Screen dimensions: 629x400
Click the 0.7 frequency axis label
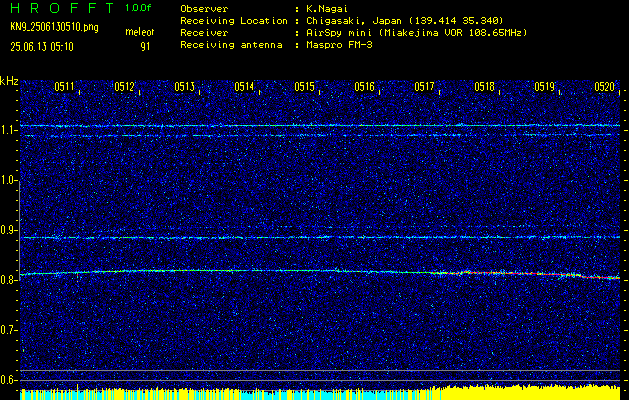click(x=8, y=330)
